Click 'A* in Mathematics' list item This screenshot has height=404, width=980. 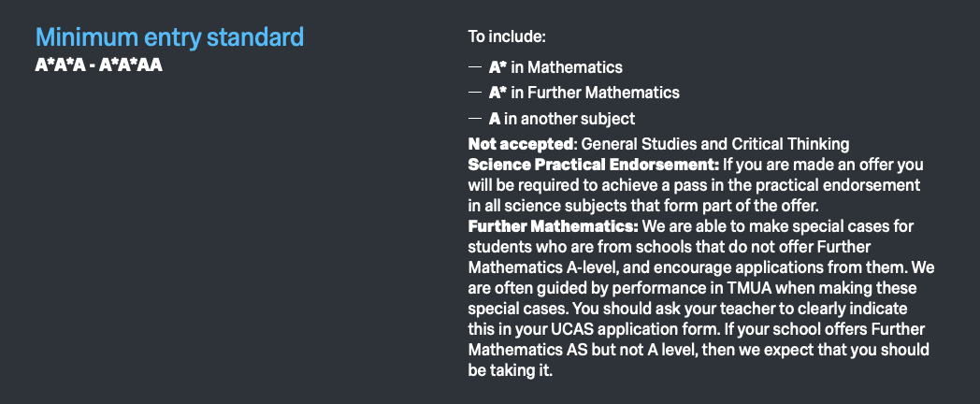(555, 67)
